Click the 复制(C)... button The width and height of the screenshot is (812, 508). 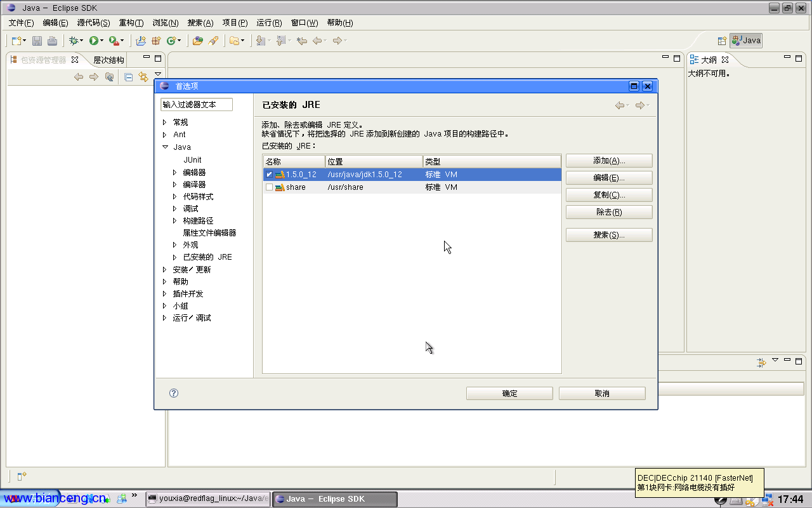[609, 195]
